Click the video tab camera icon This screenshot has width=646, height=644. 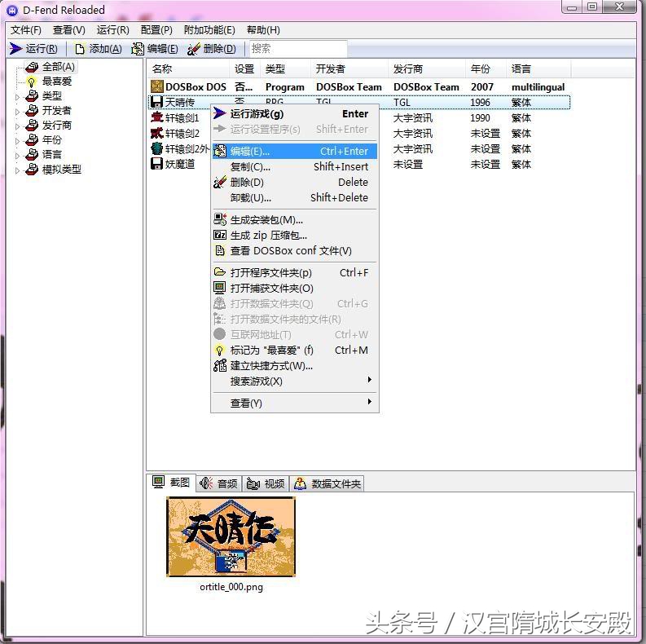point(253,483)
